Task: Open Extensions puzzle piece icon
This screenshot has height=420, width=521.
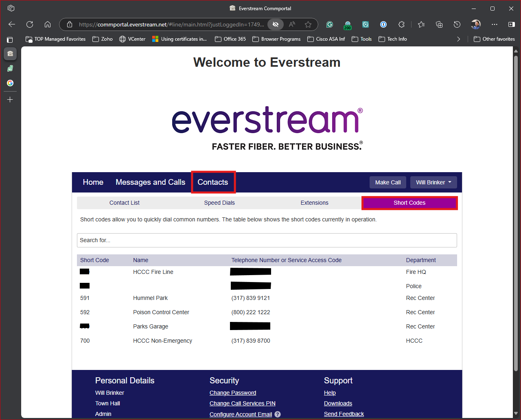Action: pos(401,24)
